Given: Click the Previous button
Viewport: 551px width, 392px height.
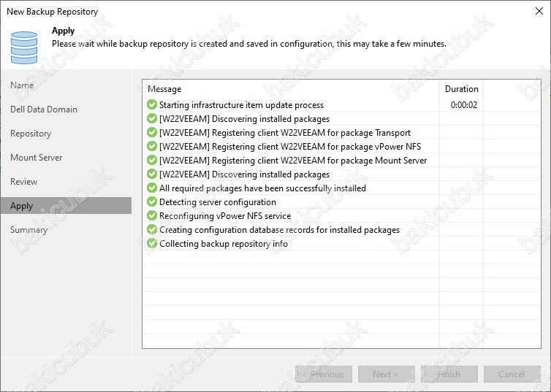Looking at the screenshot, I should (x=324, y=374).
